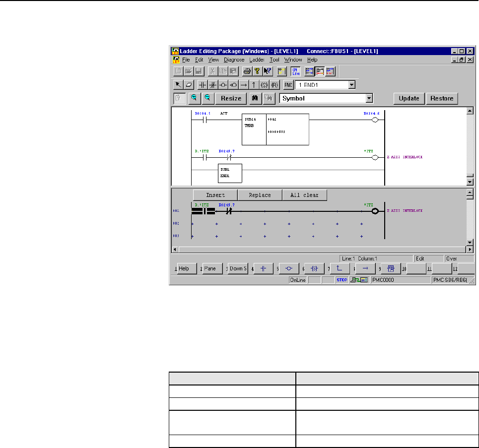
Task: Select the R0249.7 contact in edit pane
Action: (x=229, y=211)
